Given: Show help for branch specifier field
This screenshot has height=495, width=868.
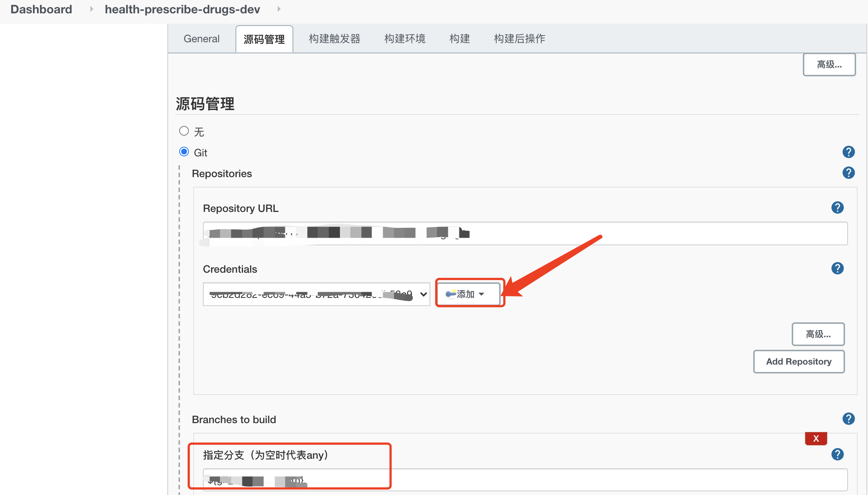Looking at the screenshot, I should click(837, 454).
